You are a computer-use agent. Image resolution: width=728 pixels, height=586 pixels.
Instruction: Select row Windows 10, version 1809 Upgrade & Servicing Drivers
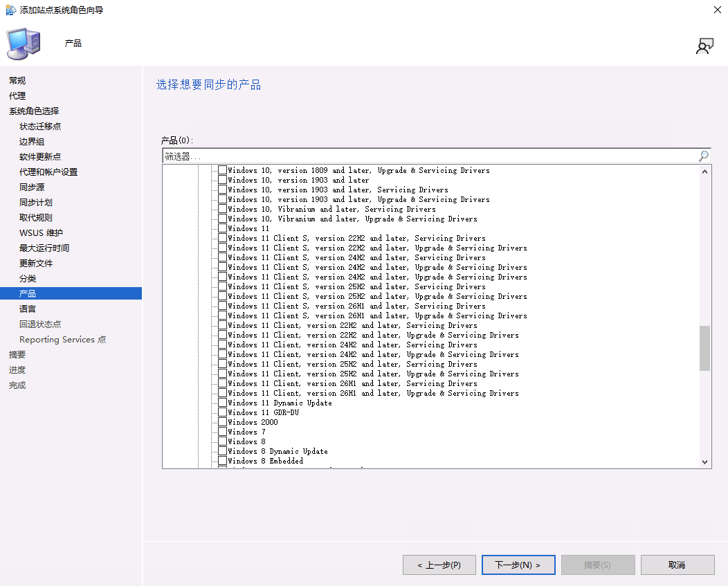358,170
